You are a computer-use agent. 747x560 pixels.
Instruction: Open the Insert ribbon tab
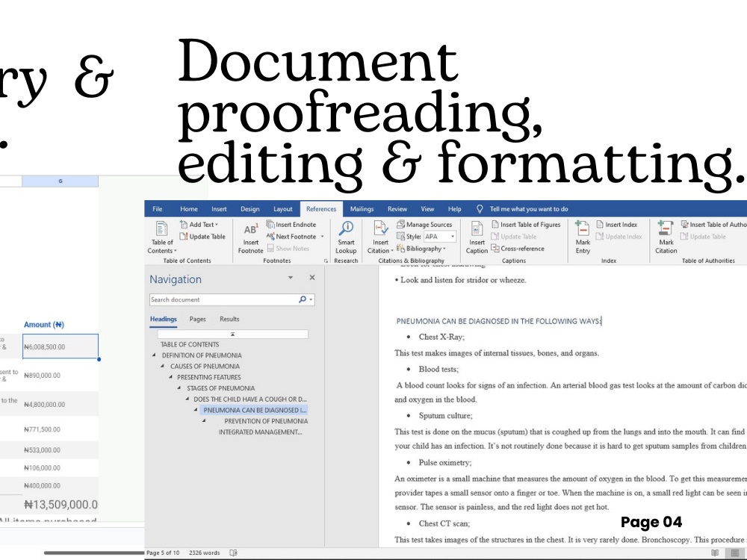tap(219, 209)
